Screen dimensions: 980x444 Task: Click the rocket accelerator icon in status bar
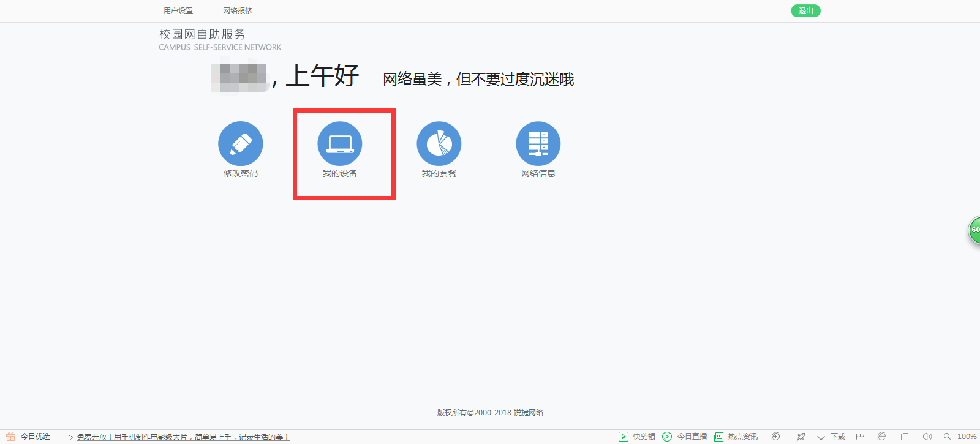(x=801, y=437)
